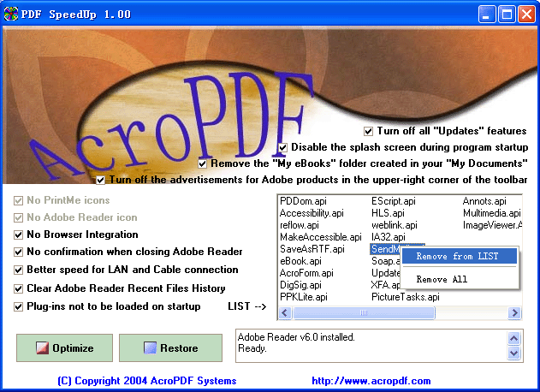Select HLS.api in the list
Viewport: 540px width, 392px height.
tap(388, 213)
